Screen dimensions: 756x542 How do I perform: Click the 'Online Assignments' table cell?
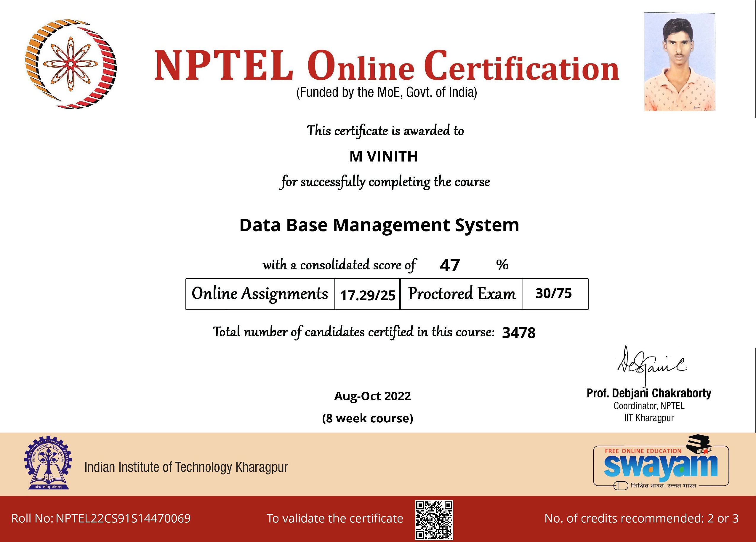(260, 294)
